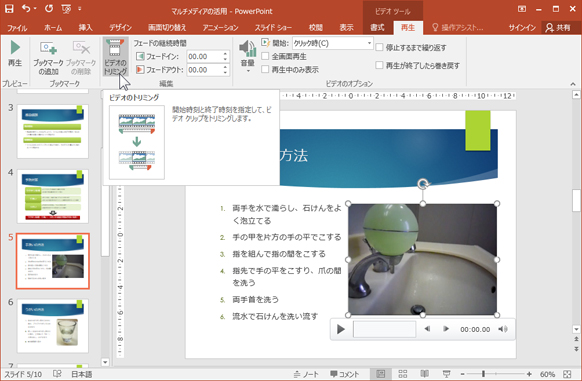Click the Undo icon
Viewport: 582px width, 381px height.
pyautogui.click(x=26, y=8)
